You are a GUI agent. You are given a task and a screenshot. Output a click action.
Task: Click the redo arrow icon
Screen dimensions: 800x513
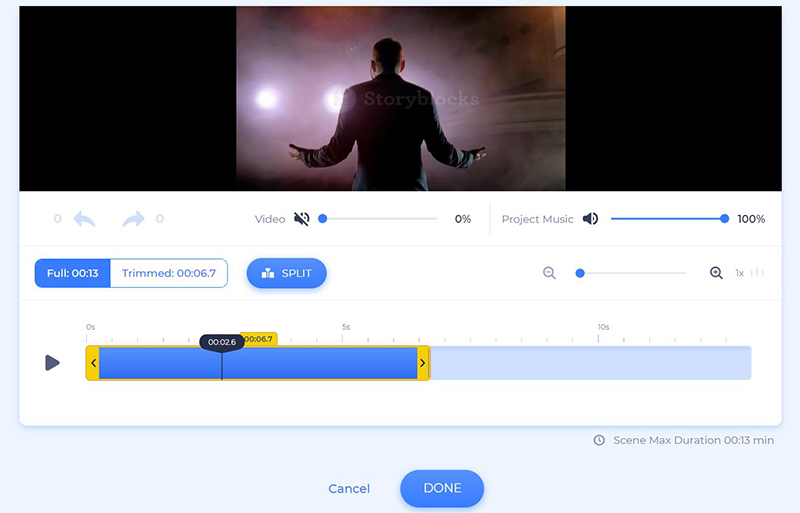[x=133, y=219]
